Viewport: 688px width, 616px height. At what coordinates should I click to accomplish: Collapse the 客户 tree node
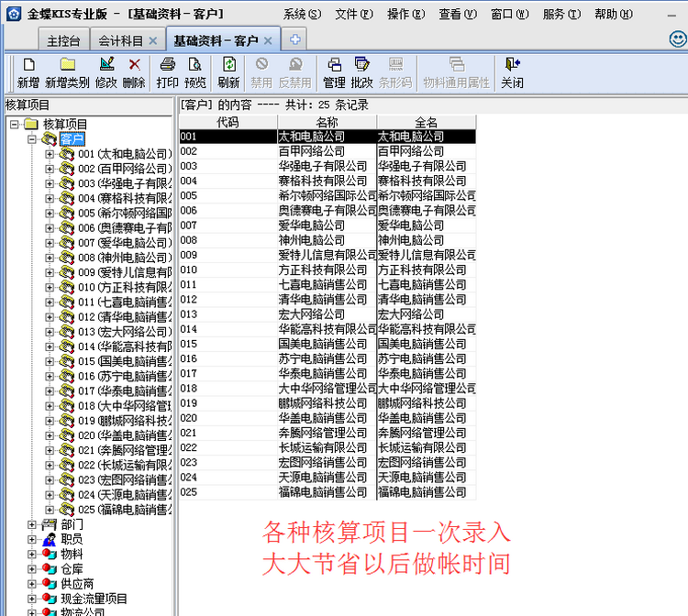33,139
